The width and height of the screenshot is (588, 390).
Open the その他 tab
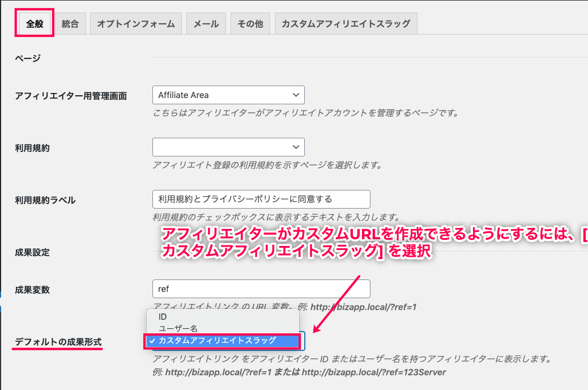click(250, 24)
